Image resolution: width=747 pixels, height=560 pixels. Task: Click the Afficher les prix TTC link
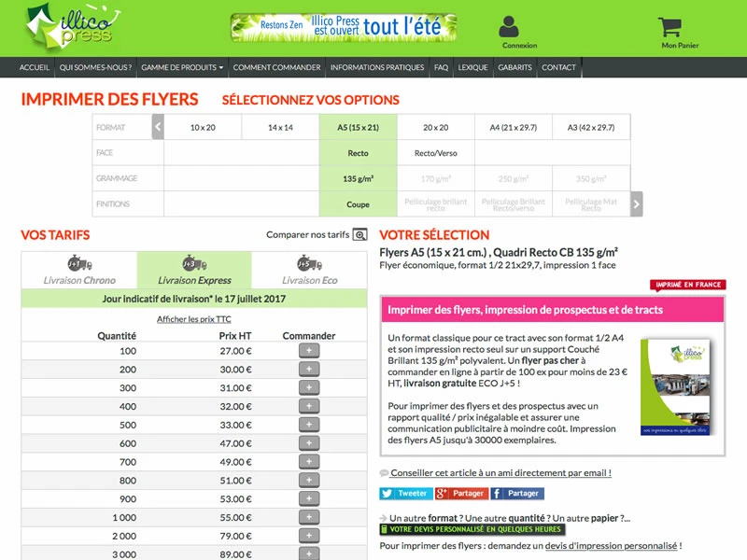click(x=194, y=319)
